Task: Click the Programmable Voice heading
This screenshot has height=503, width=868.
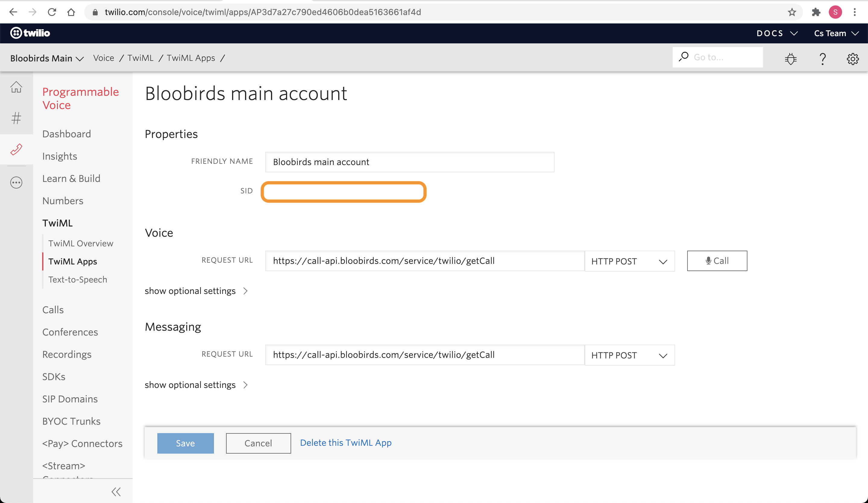Action: (80, 98)
